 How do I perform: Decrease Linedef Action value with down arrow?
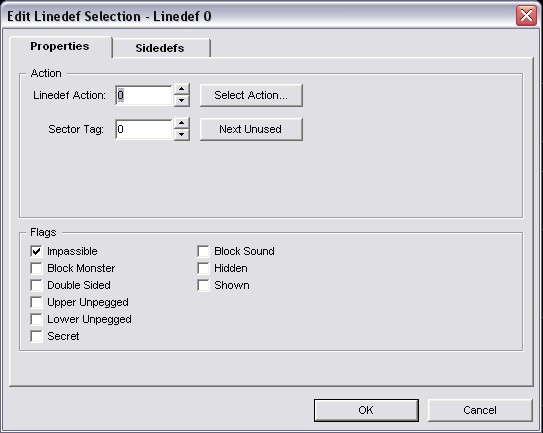181,101
